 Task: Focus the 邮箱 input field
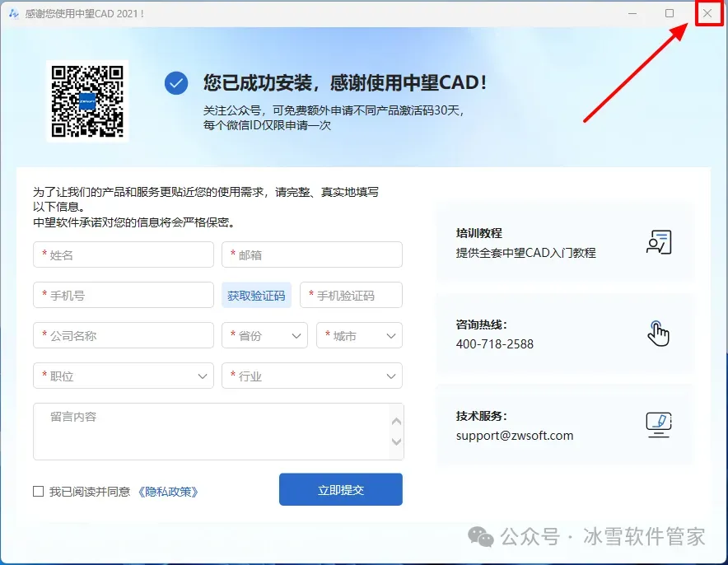coord(312,254)
